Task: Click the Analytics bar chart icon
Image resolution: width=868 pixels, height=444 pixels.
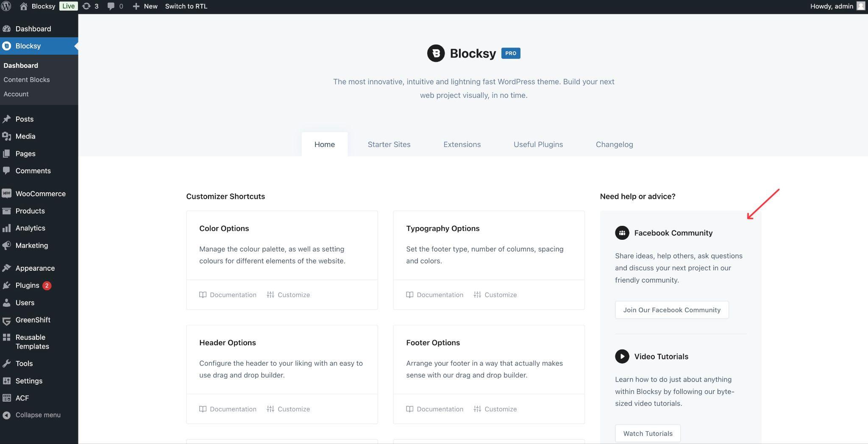Action: tap(6, 228)
